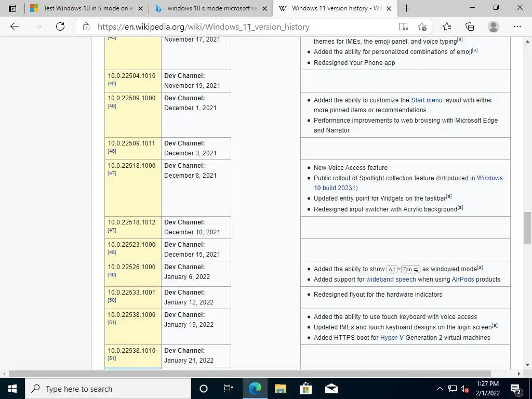The height and width of the screenshot is (399, 532).
Task: Open network status tray icon
Action: [453, 389]
